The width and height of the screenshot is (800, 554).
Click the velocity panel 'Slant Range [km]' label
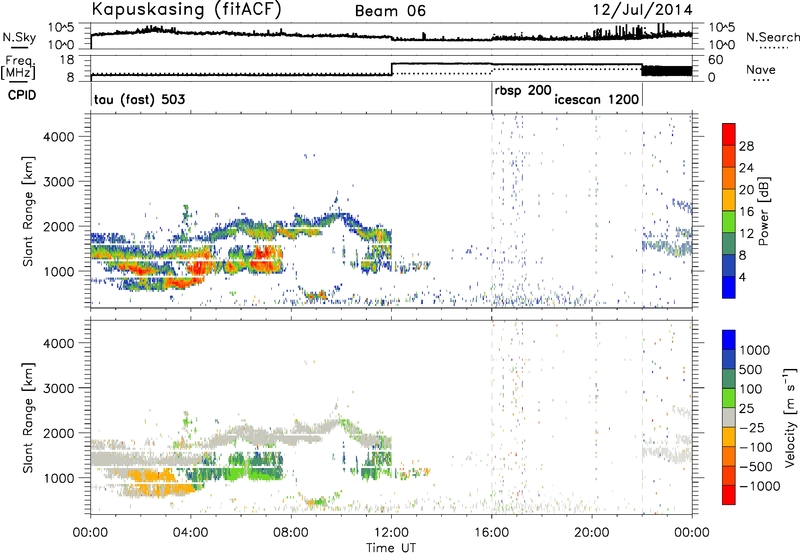pyautogui.click(x=28, y=418)
